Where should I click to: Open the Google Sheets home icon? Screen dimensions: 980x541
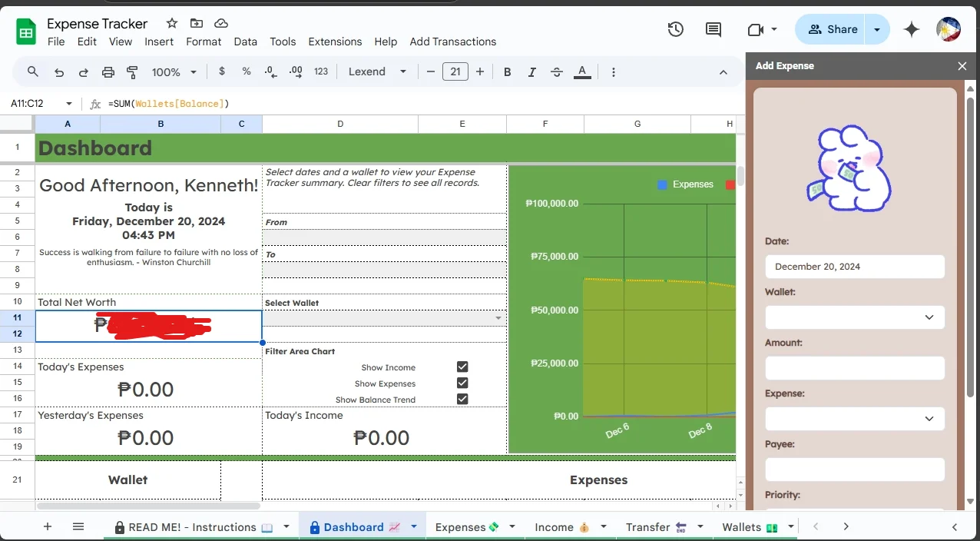(27, 32)
